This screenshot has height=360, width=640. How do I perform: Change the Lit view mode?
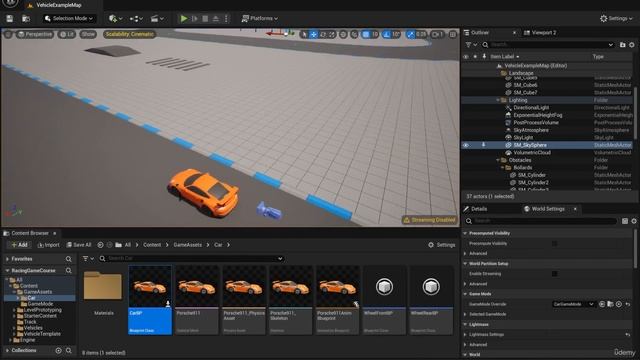67,34
